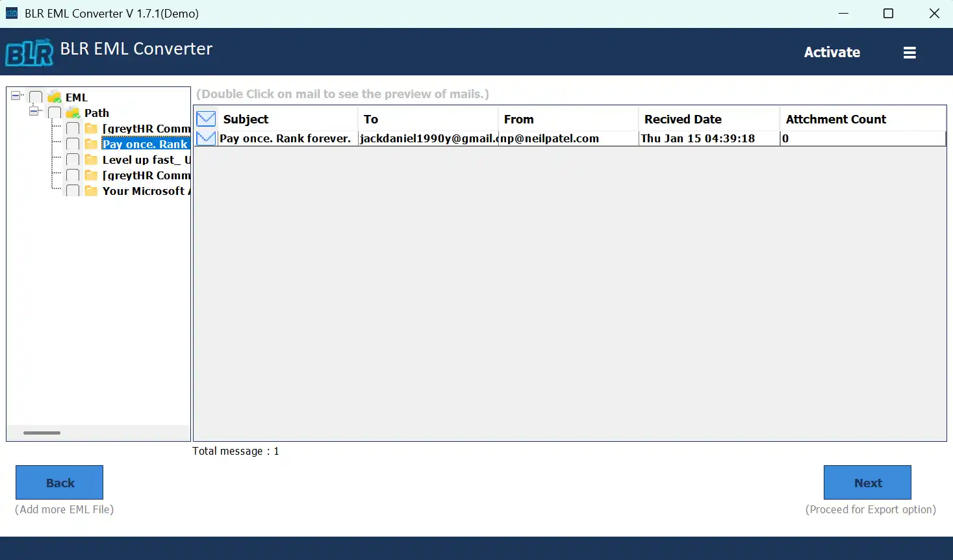Click the 'From' column header
This screenshot has width=953, height=560.
518,119
